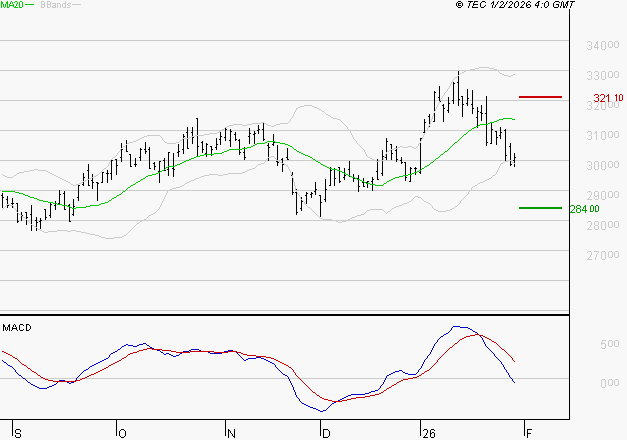Image resolution: width=627 pixels, height=440 pixels.
Task: Click the 330.00 price axis label
Action: (603, 75)
